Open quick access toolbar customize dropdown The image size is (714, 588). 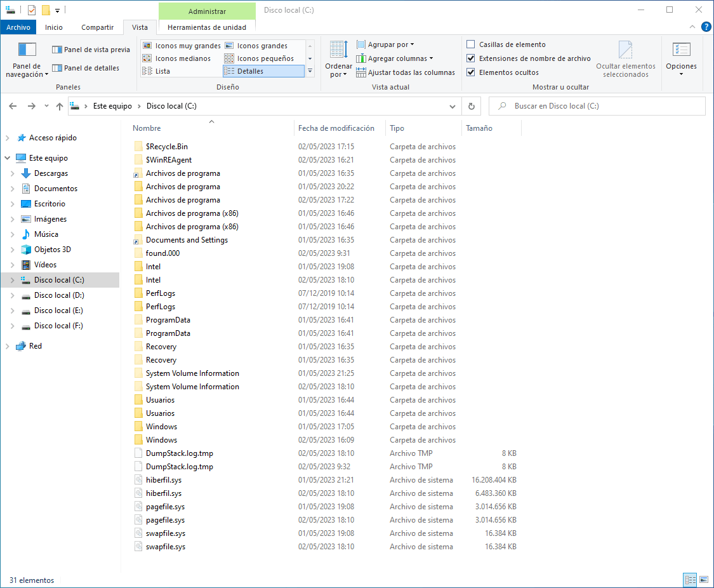coord(57,10)
